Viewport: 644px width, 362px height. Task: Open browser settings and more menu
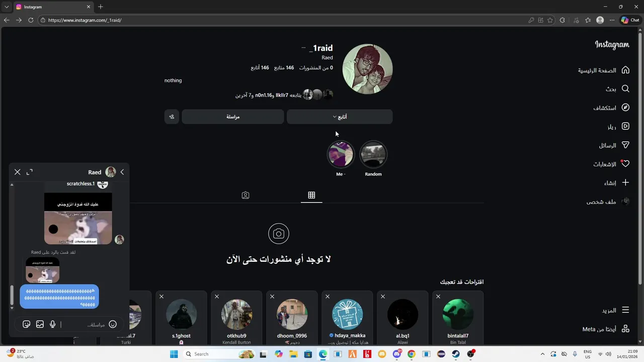tap(612, 20)
